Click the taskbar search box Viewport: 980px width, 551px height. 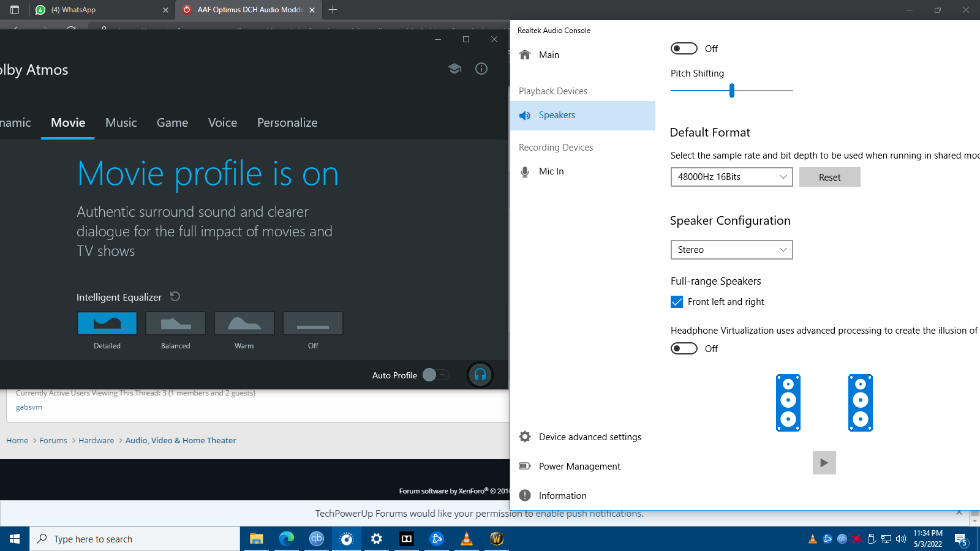coord(135,539)
